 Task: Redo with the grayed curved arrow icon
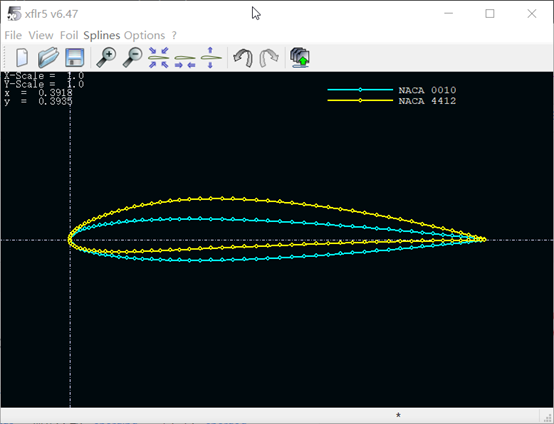tap(269, 58)
